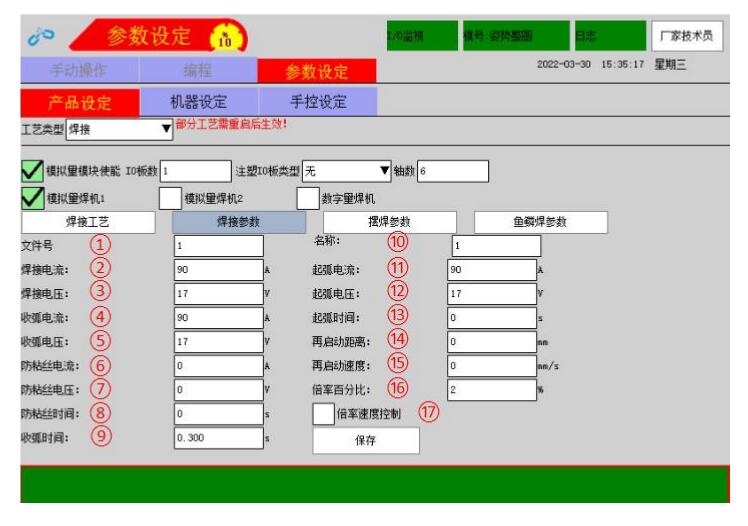Click the 轴数 input field
The height and width of the screenshot is (526, 748).
tap(453, 171)
